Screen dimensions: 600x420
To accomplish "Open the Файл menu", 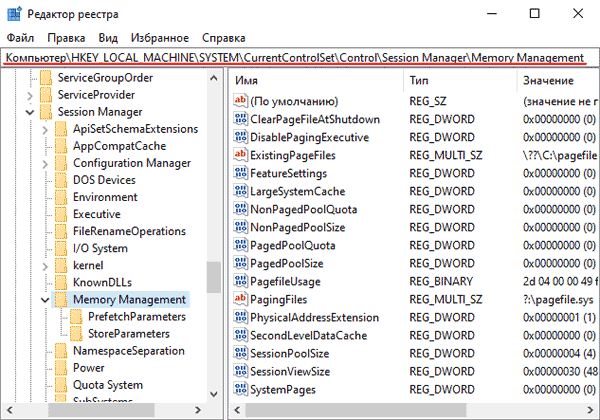I will 20,38.
